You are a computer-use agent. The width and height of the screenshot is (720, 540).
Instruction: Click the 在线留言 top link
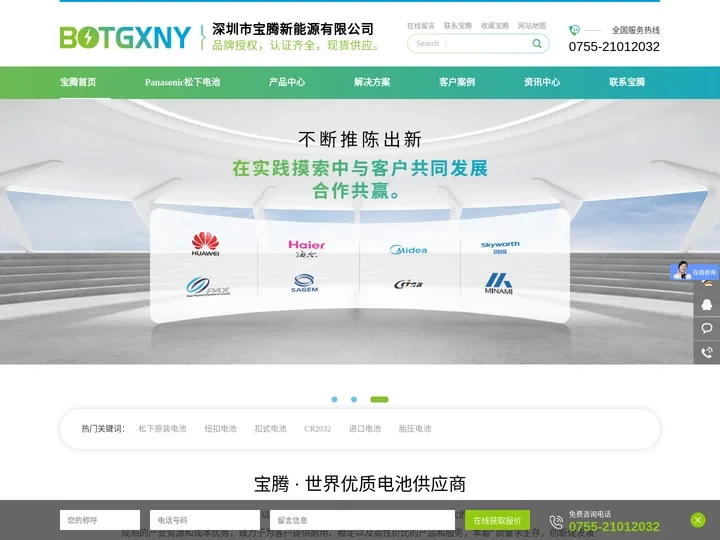pos(421,26)
